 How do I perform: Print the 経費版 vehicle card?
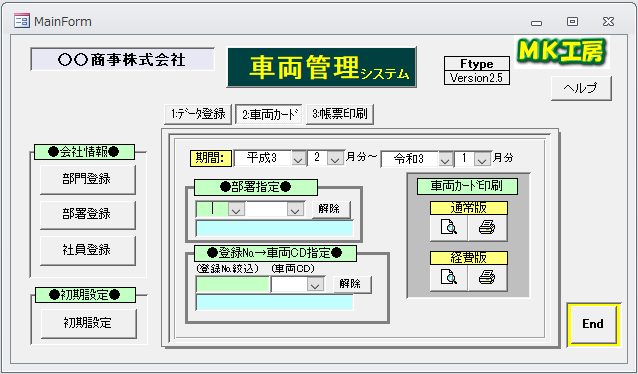(x=487, y=278)
